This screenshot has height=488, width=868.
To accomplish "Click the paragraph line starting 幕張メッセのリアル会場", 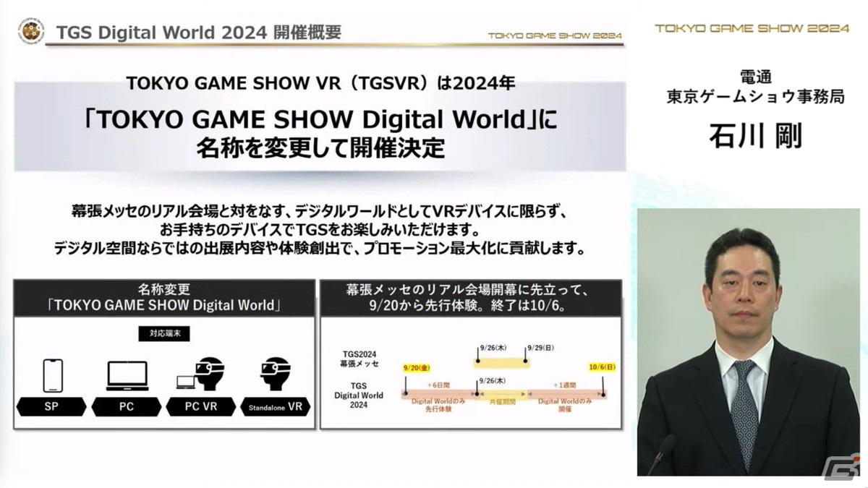I will [318, 211].
